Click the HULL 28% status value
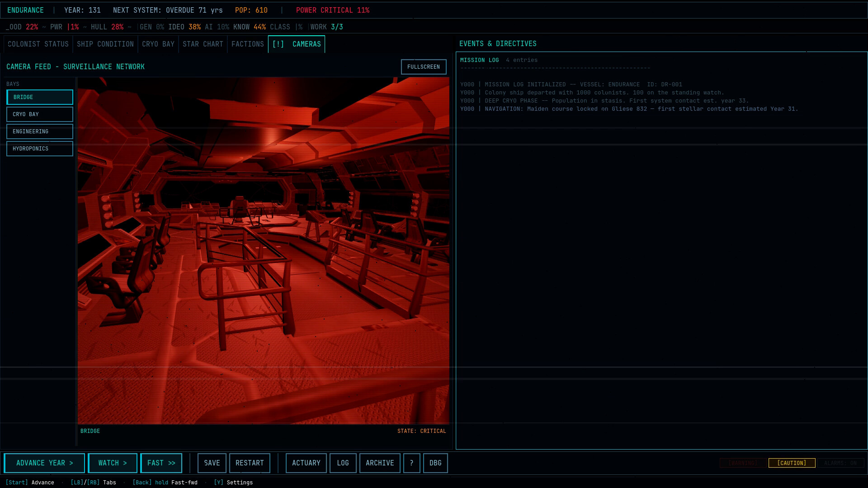The image size is (868, 488). click(107, 27)
